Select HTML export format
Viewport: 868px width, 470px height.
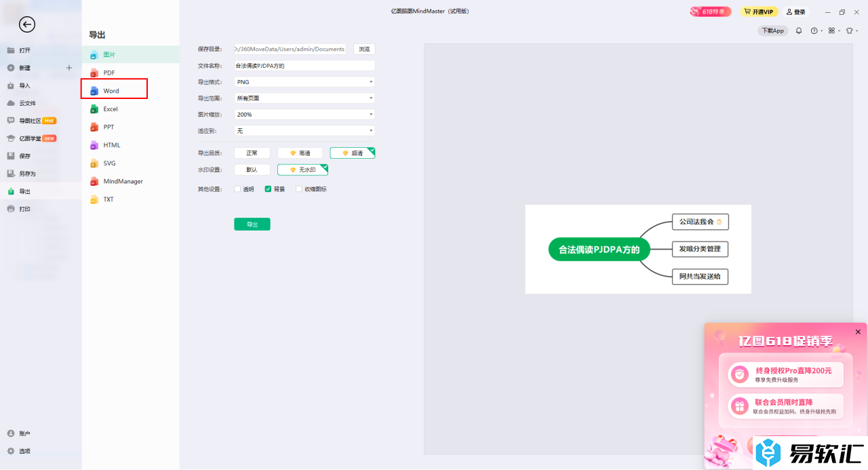[x=131, y=145]
